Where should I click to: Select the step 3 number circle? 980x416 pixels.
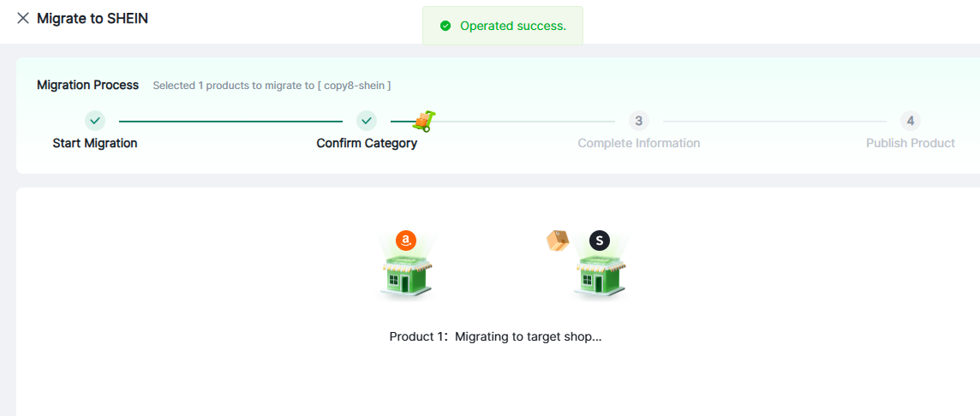coord(639,121)
